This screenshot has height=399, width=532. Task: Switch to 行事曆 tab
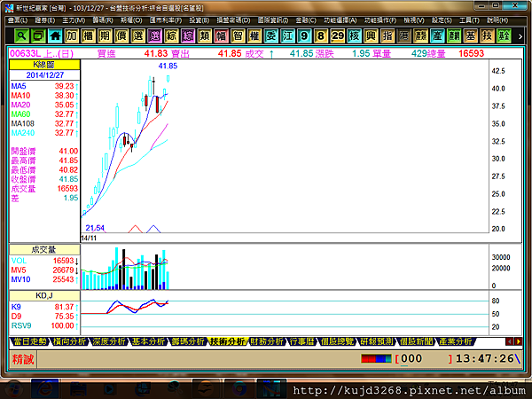tap(301, 341)
